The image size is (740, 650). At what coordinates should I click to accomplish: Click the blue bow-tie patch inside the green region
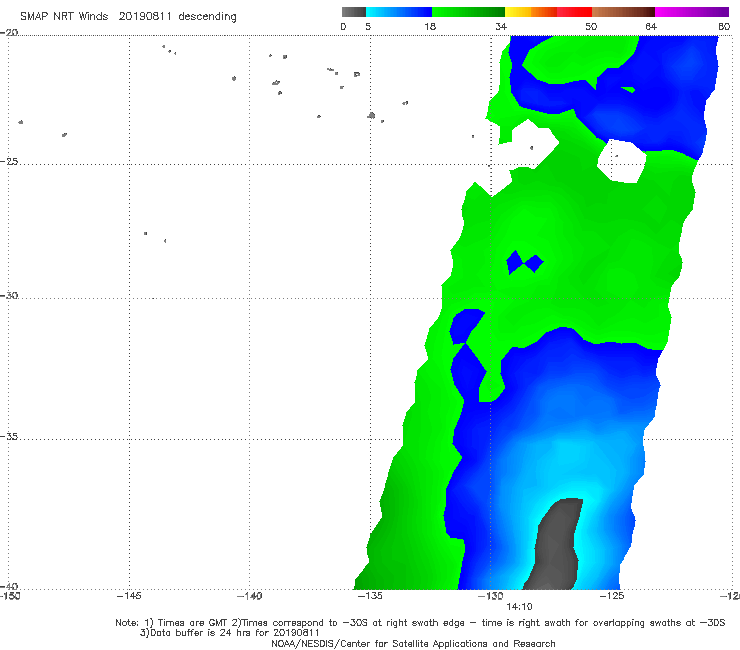[524, 262]
